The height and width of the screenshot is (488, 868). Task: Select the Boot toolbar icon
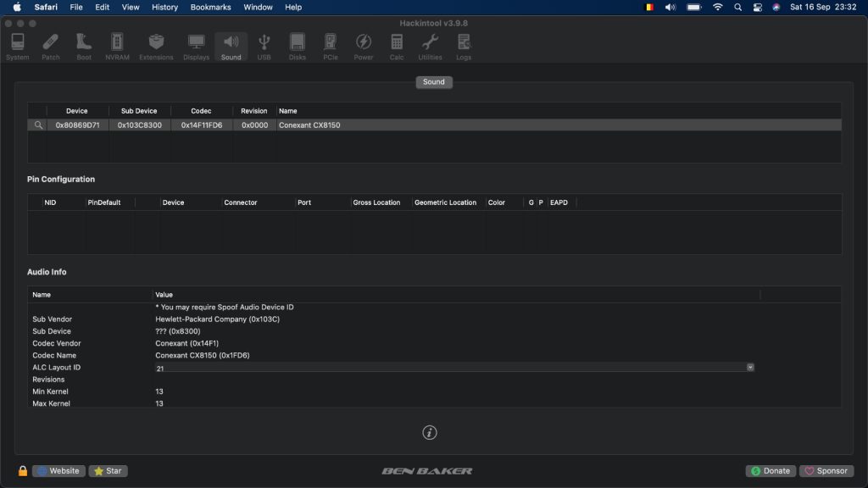[x=84, y=47]
